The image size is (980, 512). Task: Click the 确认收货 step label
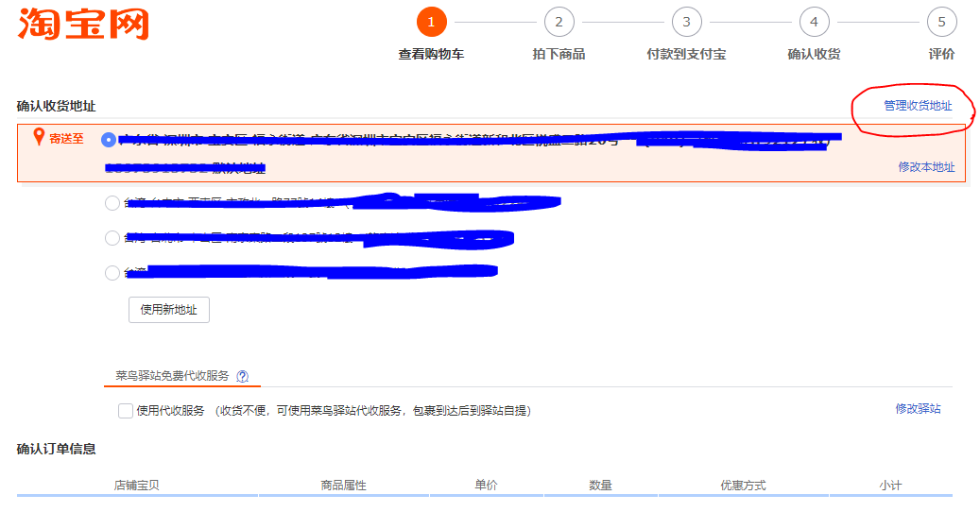tap(814, 55)
